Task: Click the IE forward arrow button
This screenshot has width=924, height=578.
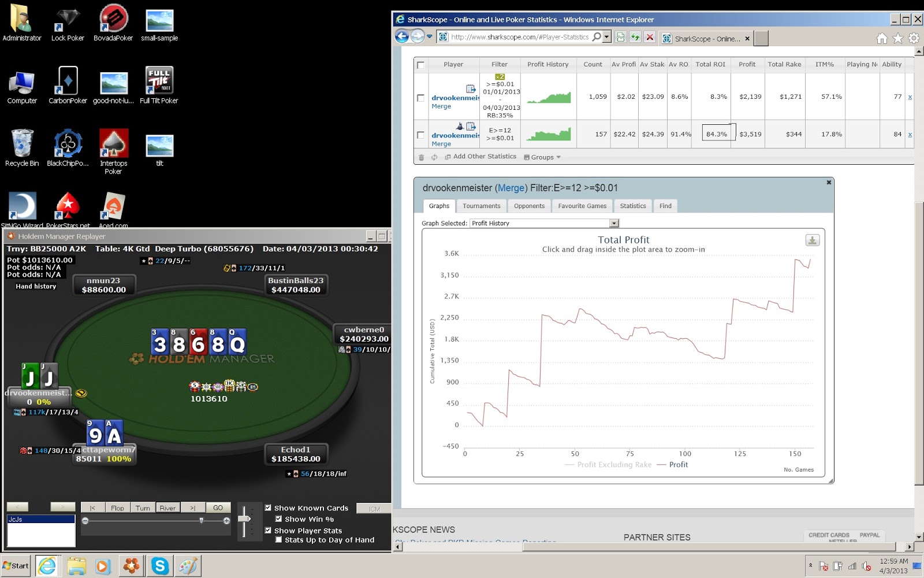Action: pos(417,37)
